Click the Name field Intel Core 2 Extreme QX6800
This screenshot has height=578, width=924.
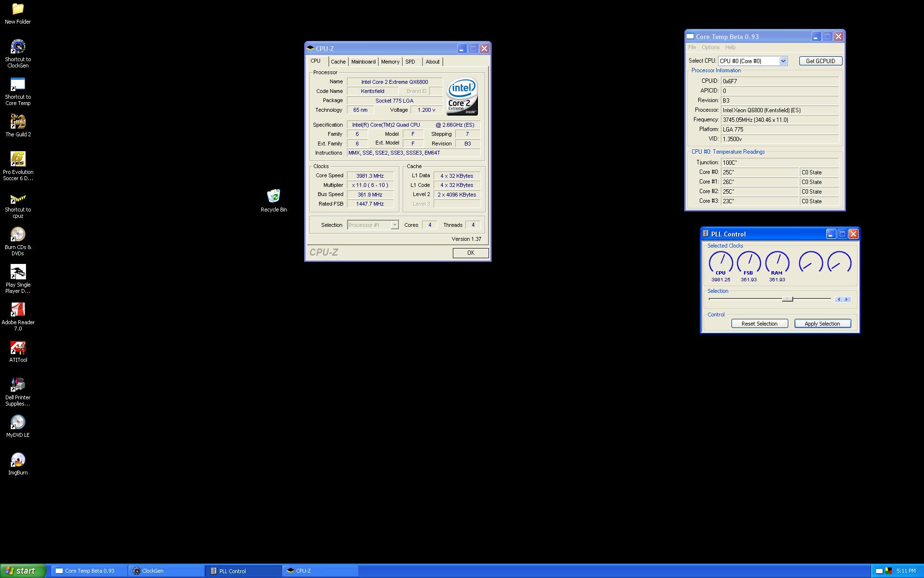coord(395,82)
